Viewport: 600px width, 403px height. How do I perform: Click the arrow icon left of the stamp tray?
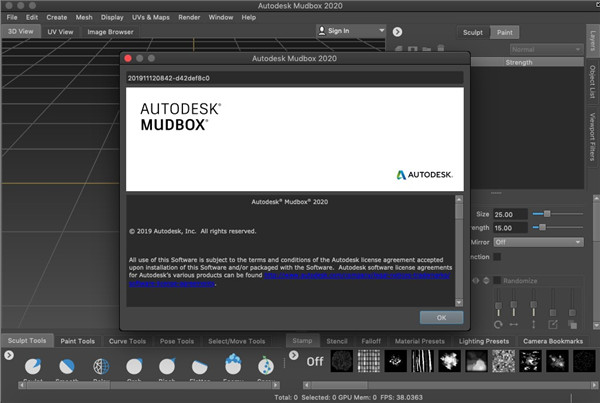click(294, 355)
